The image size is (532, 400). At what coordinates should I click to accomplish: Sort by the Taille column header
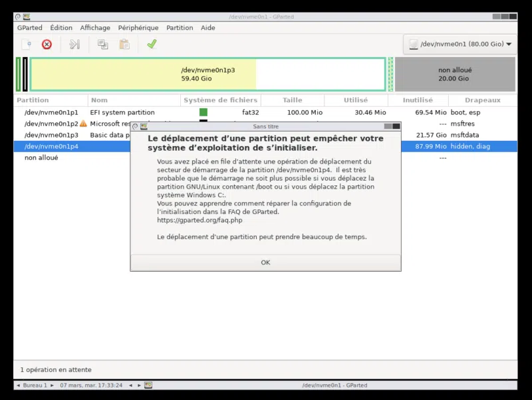click(292, 100)
